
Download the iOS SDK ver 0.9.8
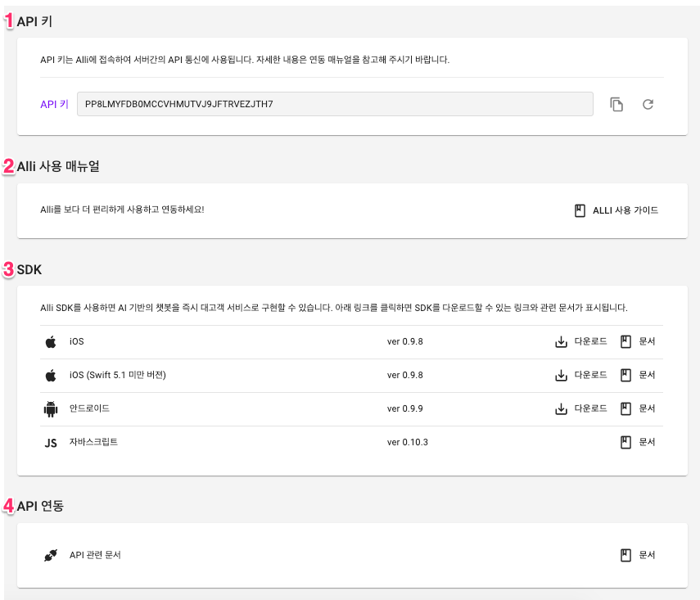pyautogui.click(x=580, y=341)
